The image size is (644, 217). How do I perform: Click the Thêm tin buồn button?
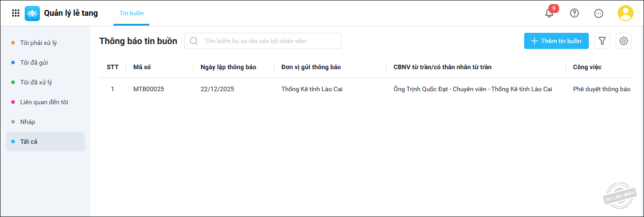pos(556,41)
